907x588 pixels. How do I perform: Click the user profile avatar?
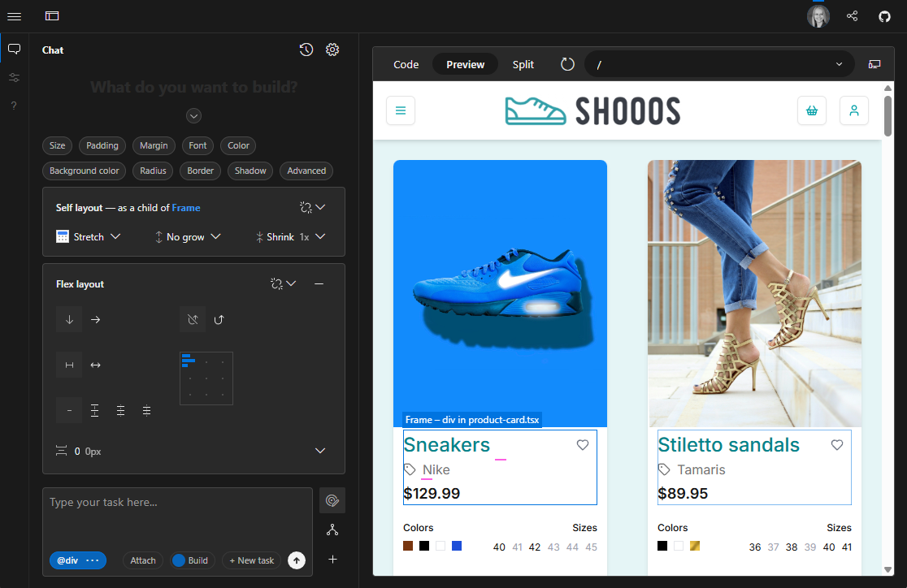pos(818,16)
